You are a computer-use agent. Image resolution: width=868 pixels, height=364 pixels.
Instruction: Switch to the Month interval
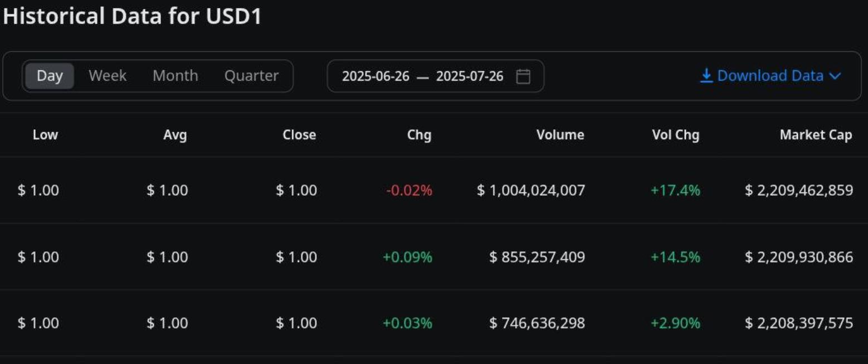click(x=175, y=76)
